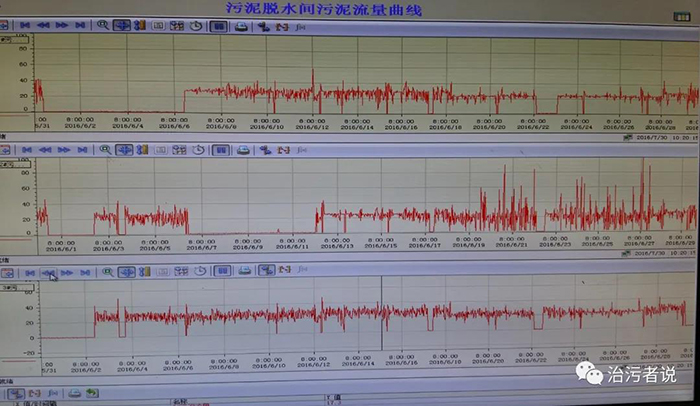The width and height of the screenshot is (700, 406).
Task: Click printer icon in middle chart toolbar
Action: (x=242, y=150)
